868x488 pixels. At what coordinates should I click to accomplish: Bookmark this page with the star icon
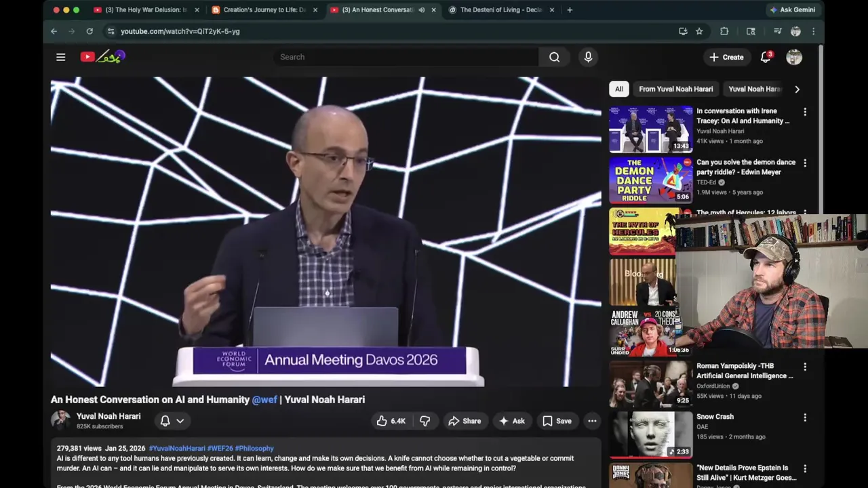tap(699, 31)
